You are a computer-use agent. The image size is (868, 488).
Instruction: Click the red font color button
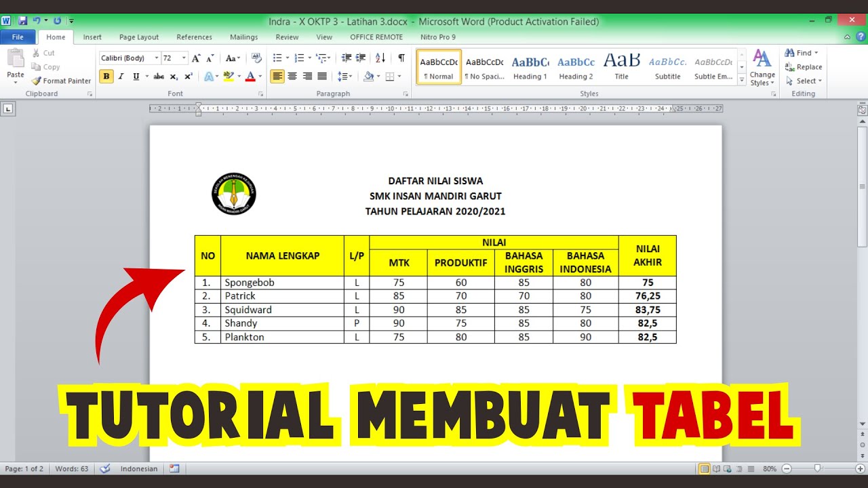(250, 77)
